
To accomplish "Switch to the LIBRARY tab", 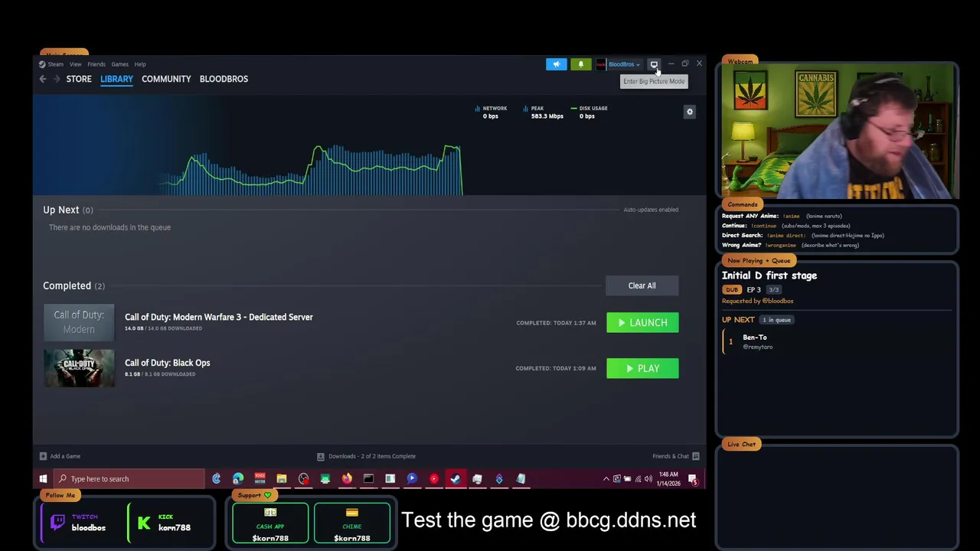I will coord(116,79).
